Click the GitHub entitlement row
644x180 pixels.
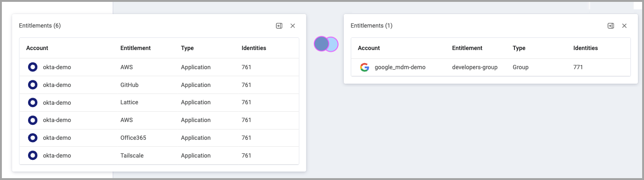coord(159,85)
